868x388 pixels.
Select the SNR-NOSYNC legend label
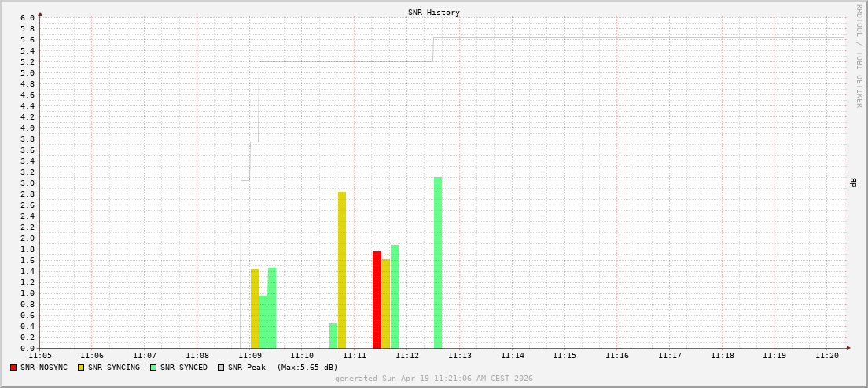[x=44, y=368]
